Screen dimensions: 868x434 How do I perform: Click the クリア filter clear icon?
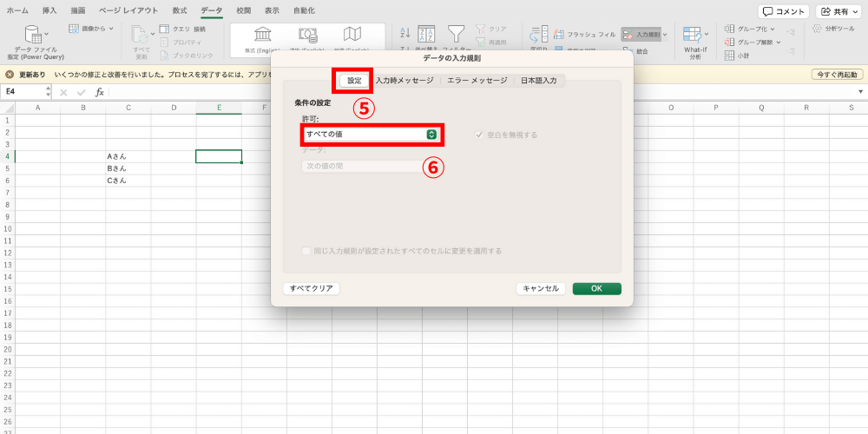(x=480, y=29)
